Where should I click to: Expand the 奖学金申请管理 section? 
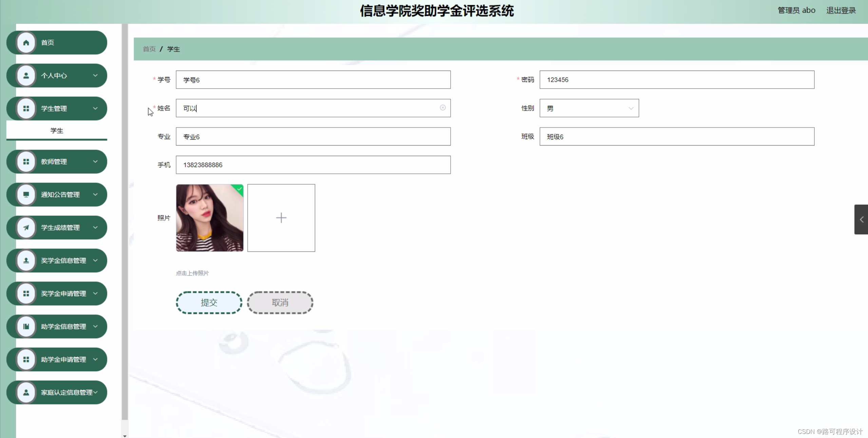[x=95, y=293]
